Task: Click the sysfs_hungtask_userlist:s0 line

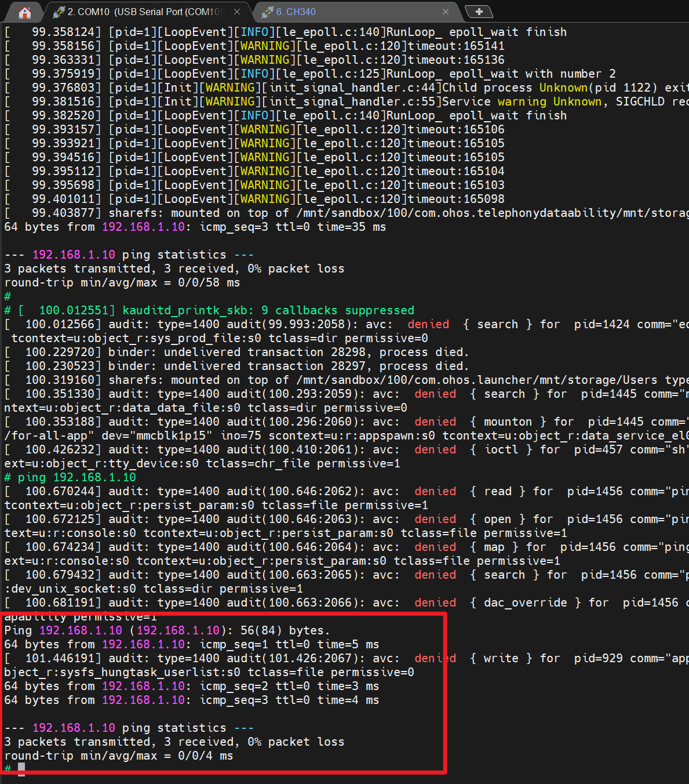Action: pos(209,672)
